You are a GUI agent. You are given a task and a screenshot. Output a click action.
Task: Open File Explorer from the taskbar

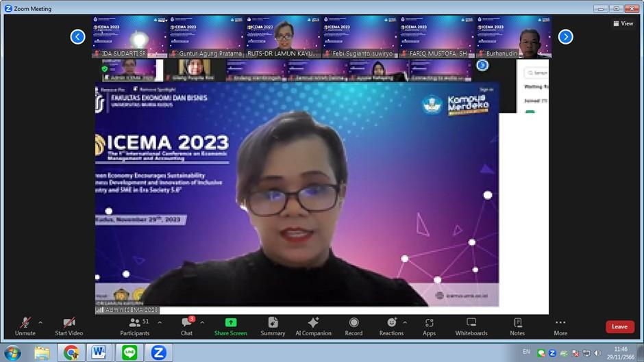coord(42,352)
